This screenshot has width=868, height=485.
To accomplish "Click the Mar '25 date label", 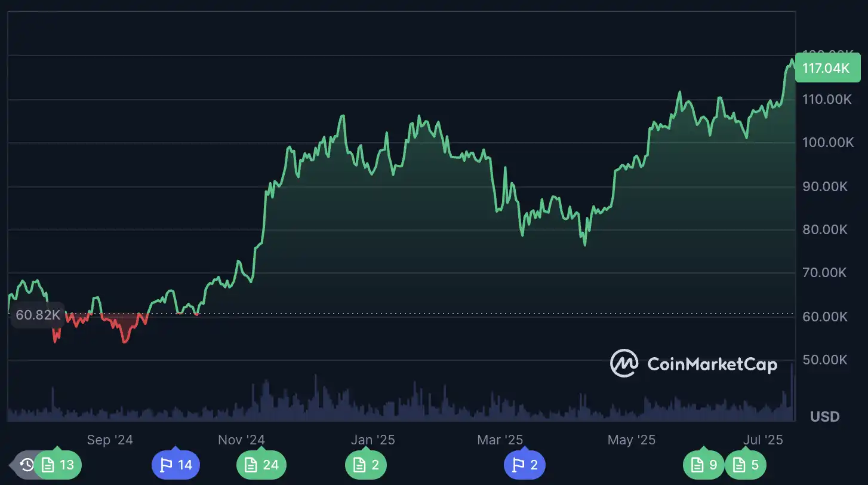I will click(x=500, y=440).
